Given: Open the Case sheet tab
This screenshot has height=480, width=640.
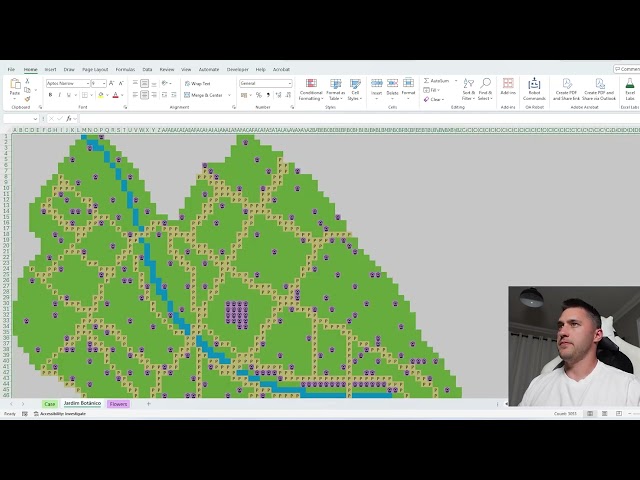Looking at the screenshot, I should tap(50, 404).
